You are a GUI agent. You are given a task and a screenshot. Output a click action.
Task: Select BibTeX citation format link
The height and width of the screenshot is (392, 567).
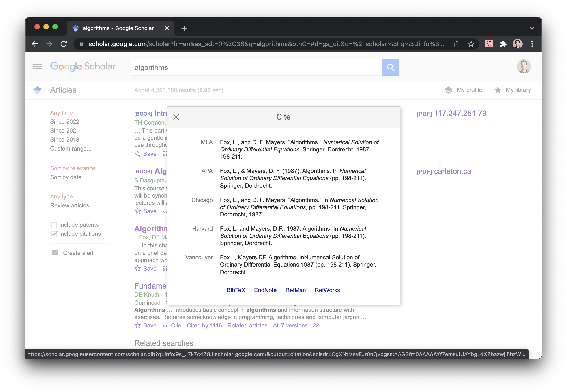tap(236, 289)
